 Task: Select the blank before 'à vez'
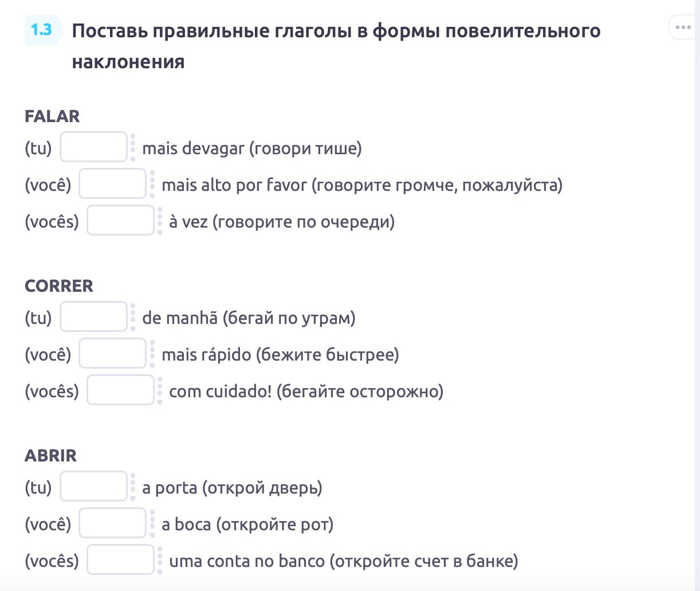tap(120, 221)
